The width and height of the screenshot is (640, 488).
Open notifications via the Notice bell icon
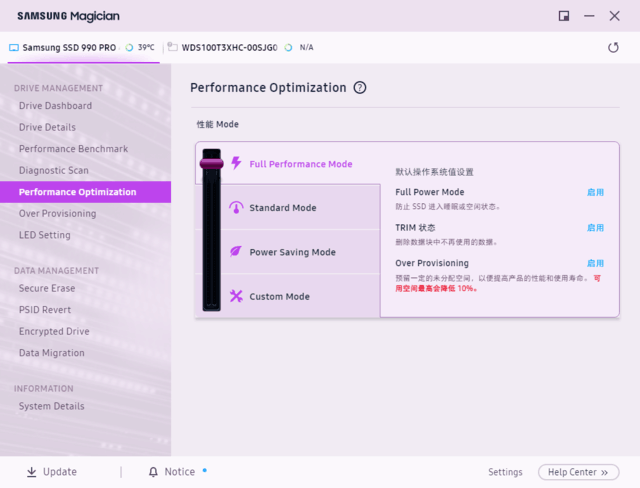click(153, 472)
